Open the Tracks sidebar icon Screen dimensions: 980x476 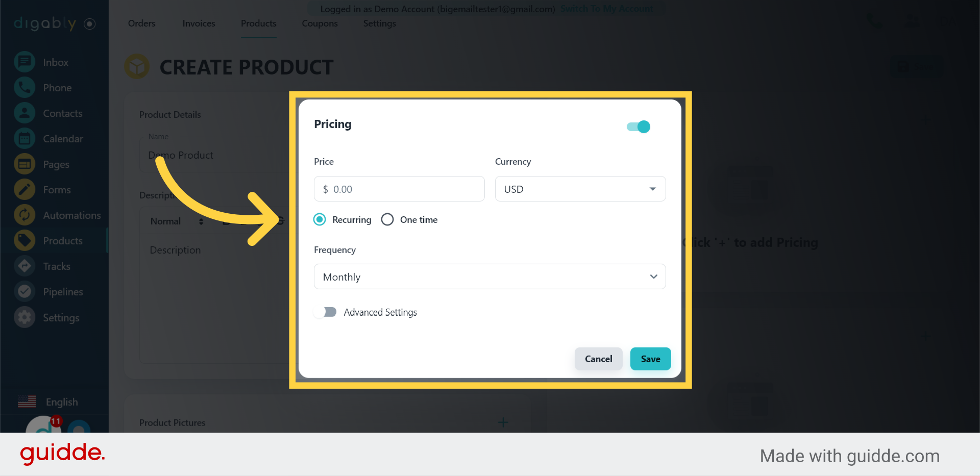[24, 266]
